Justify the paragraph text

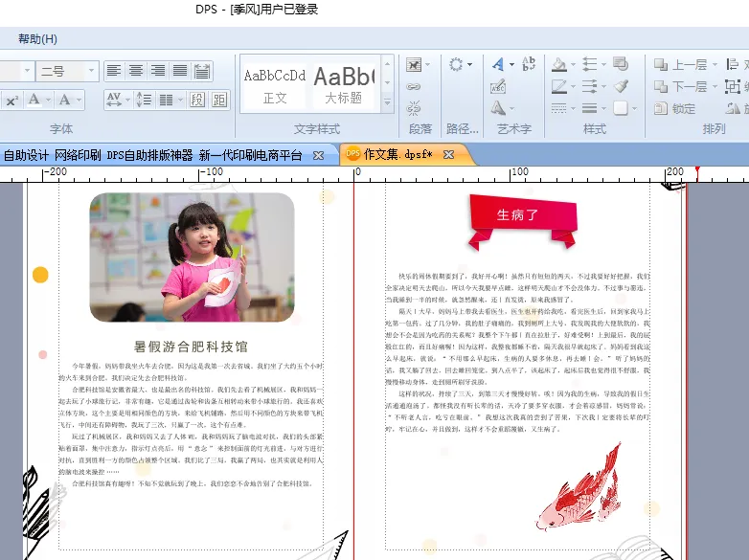(x=180, y=71)
